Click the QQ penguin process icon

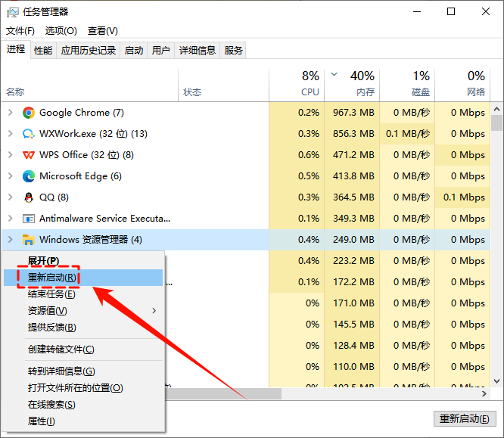point(29,197)
